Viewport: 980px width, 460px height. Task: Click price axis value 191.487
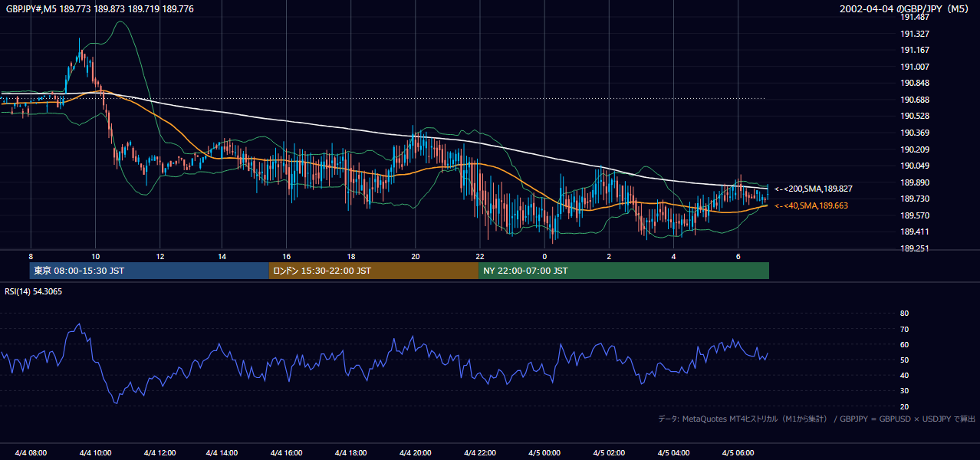[x=915, y=18]
